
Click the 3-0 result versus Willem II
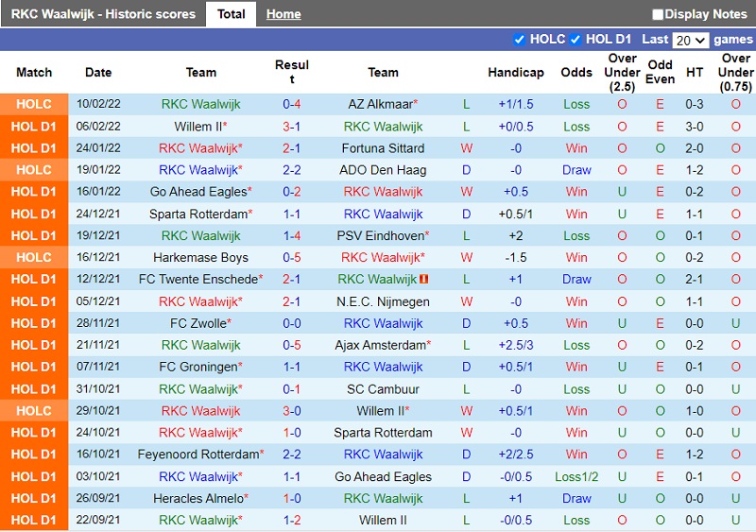click(x=292, y=410)
